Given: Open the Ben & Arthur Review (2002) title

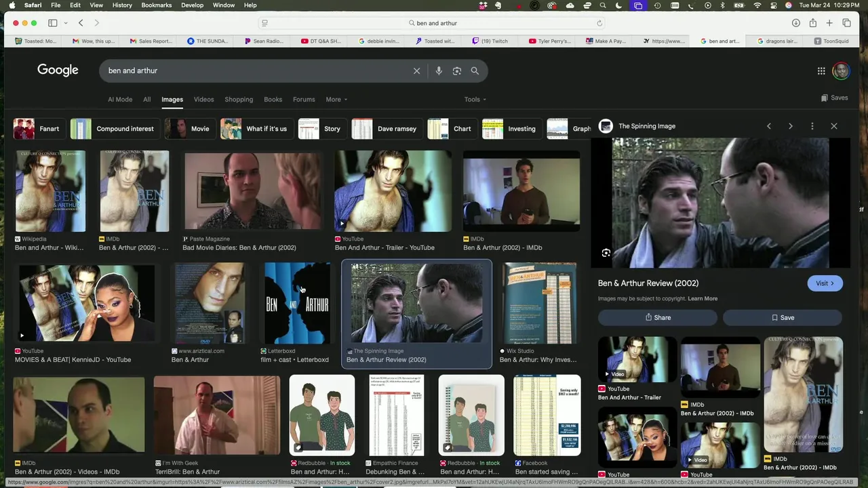Looking at the screenshot, I should pyautogui.click(x=648, y=283).
